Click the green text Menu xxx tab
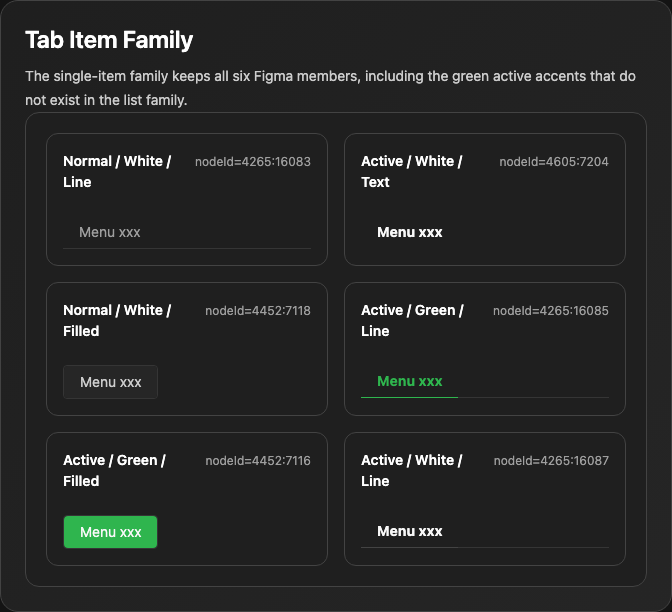This screenshot has height=612, width=672. pyautogui.click(x=409, y=381)
